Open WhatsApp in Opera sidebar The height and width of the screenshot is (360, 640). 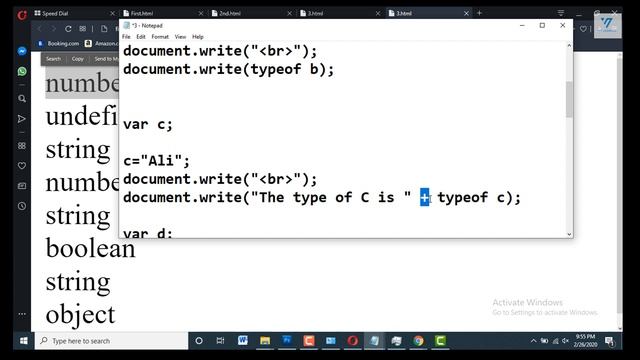click(22, 71)
